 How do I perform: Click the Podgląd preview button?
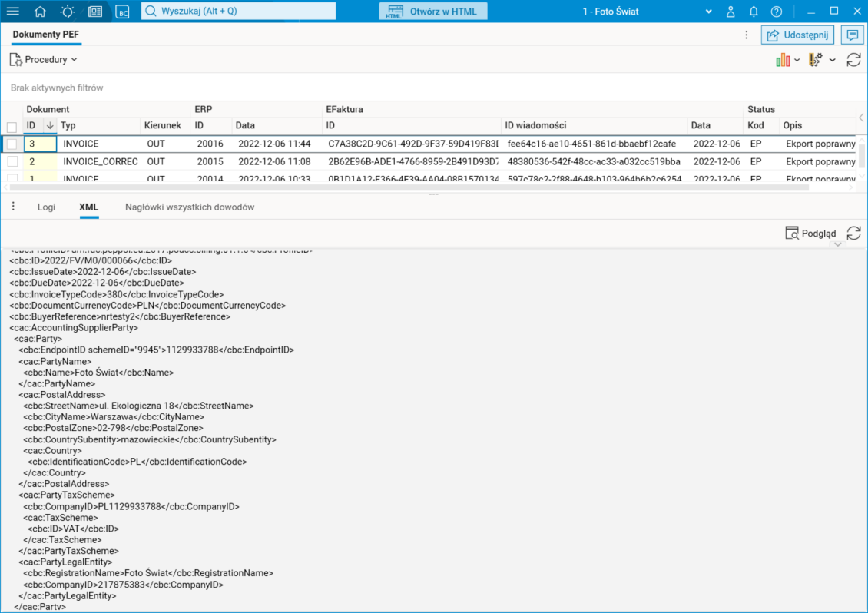[810, 233]
